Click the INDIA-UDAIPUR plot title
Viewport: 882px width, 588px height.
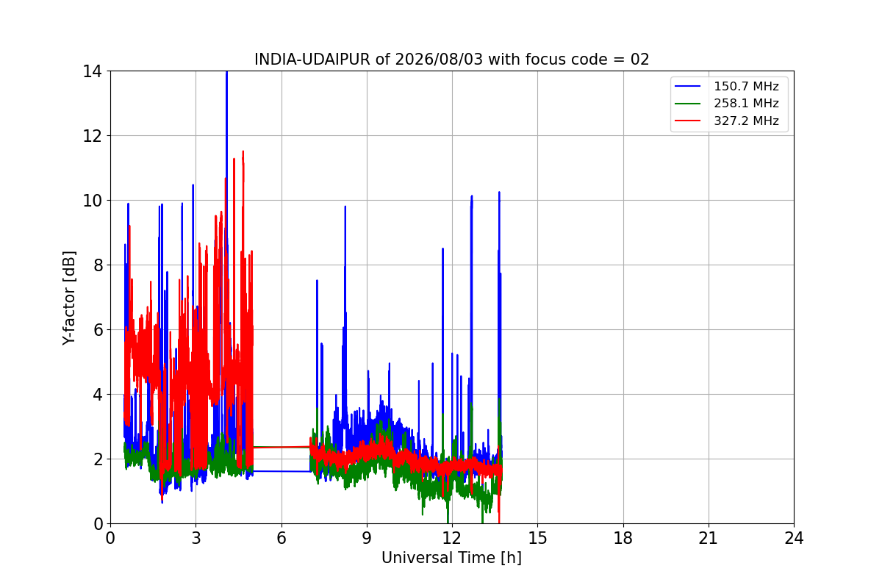coord(452,60)
